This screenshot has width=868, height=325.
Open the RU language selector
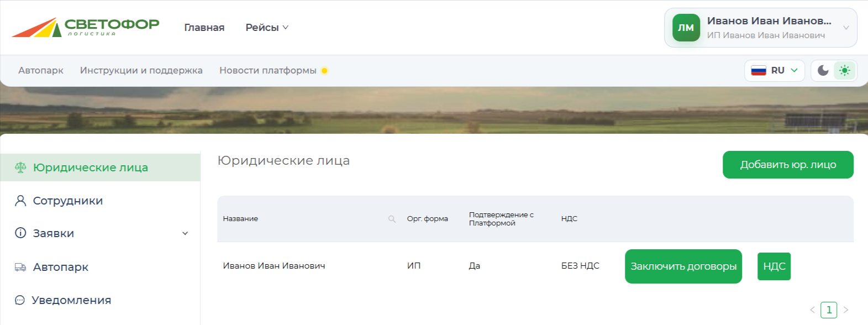click(x=774, y=70)
